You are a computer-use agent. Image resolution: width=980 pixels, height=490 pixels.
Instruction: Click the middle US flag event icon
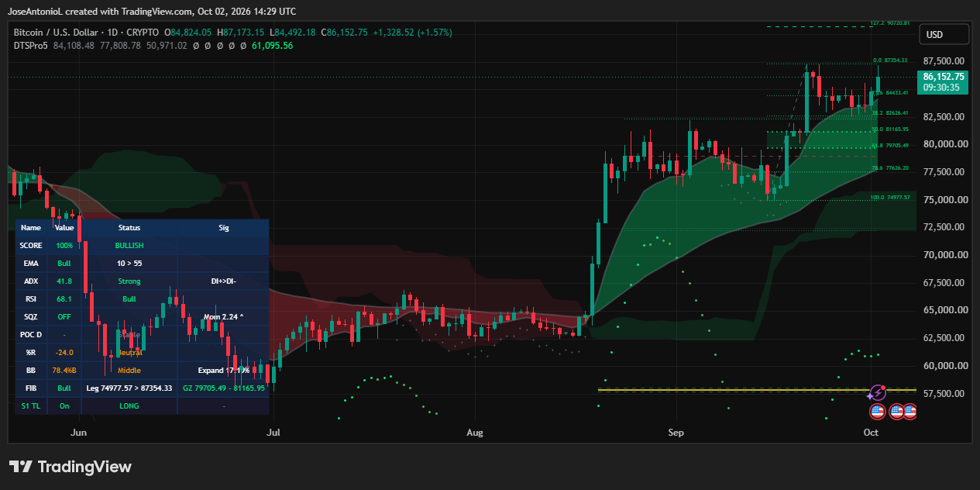(896, 412)
